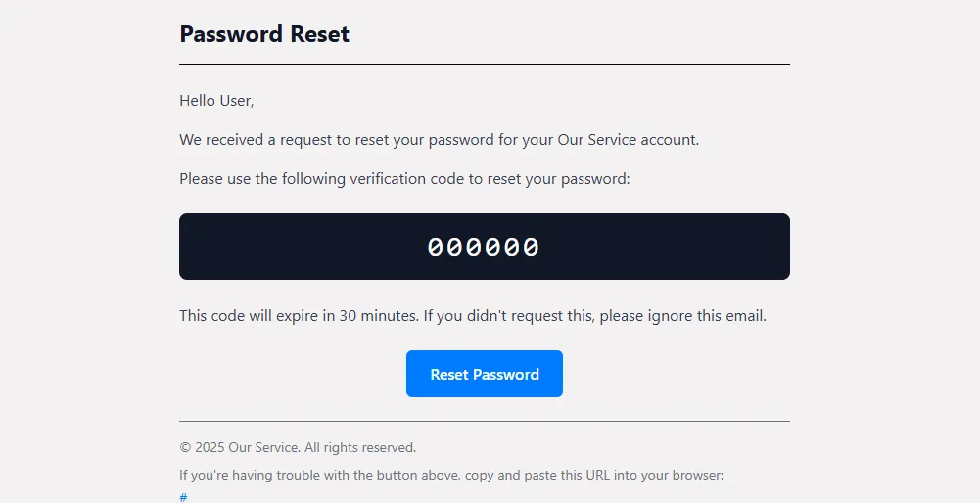Click 'Our Service account' in the intro sentence
980x503 pixels.
tap(628, 139)
